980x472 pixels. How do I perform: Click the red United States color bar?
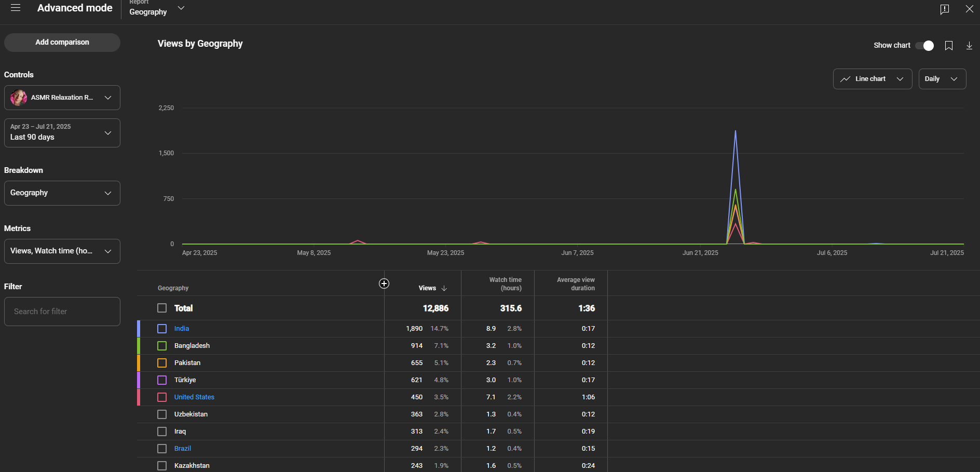point(139,397)
